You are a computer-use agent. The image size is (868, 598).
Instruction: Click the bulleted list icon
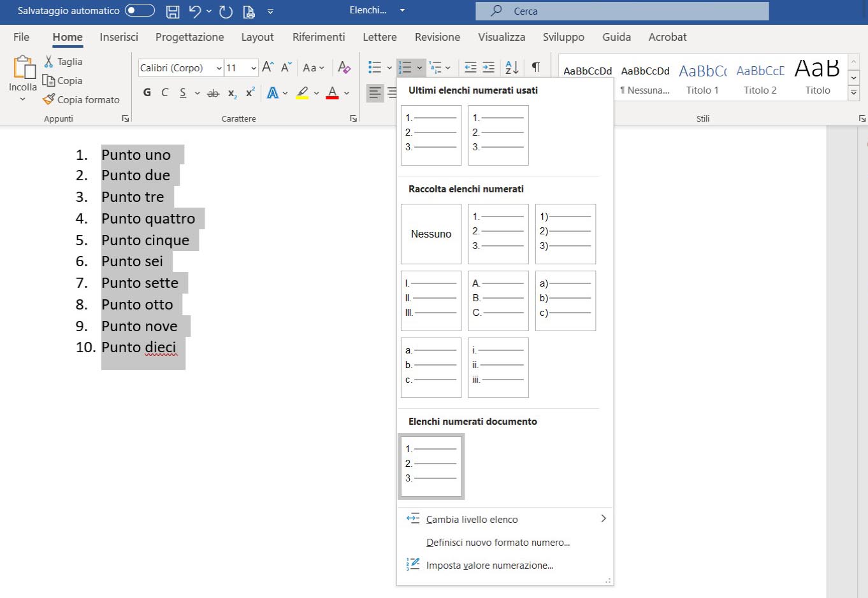(375, 68)
